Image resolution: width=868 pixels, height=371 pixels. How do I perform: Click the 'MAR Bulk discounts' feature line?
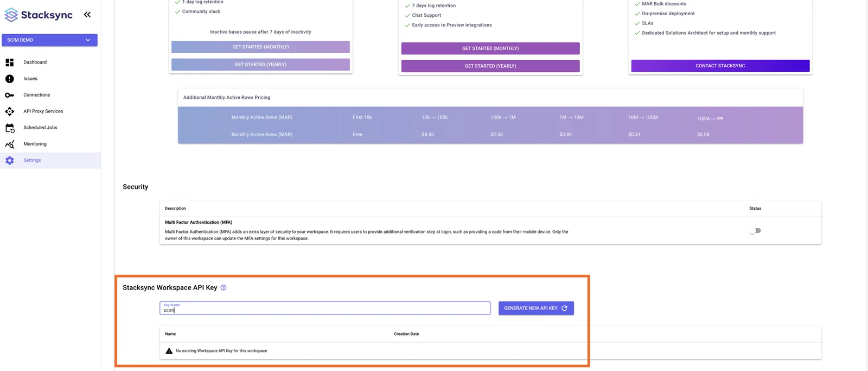pos(664,4)
